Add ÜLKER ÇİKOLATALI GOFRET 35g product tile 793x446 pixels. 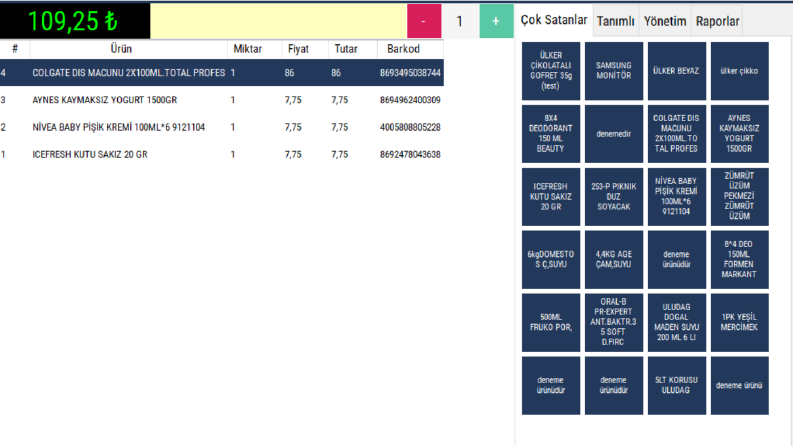tap(551, 71)
